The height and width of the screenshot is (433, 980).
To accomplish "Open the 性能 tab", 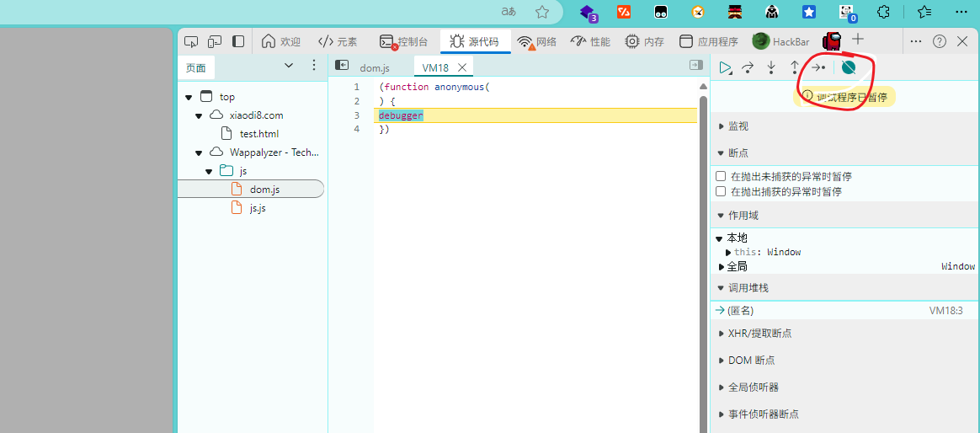I will (591, 42).
